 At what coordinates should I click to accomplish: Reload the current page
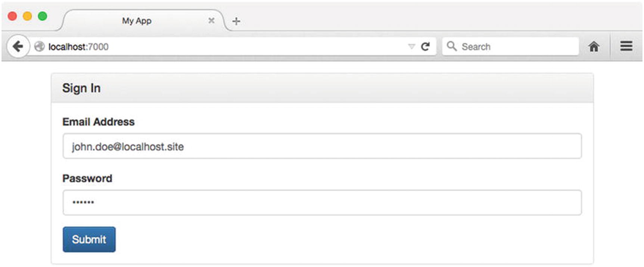pos(425,47)
